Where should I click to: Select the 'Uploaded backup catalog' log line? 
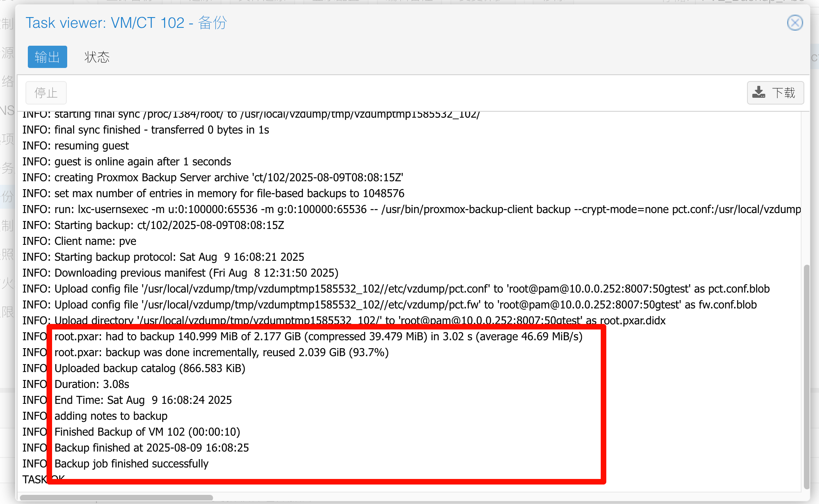[x=149, y=368]
